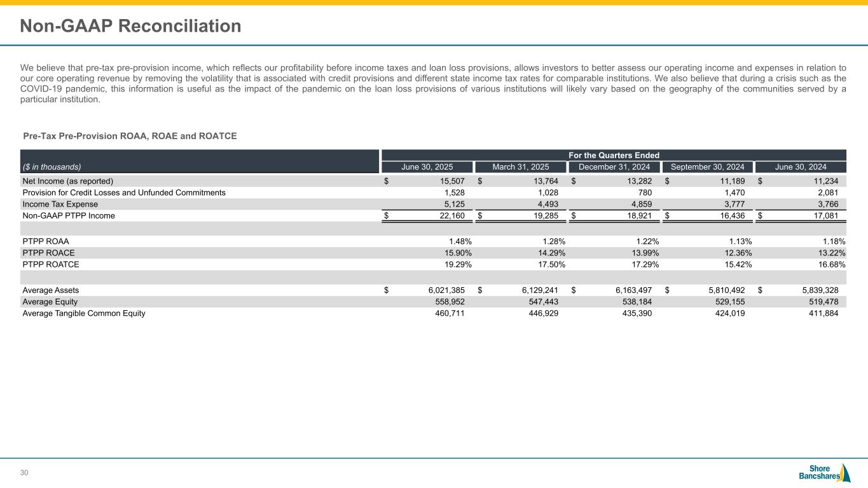Viewport: 868px width, 488px height.
Task: Click the Non-GAAP PTPP Income row label
Action: coord(69,216)
